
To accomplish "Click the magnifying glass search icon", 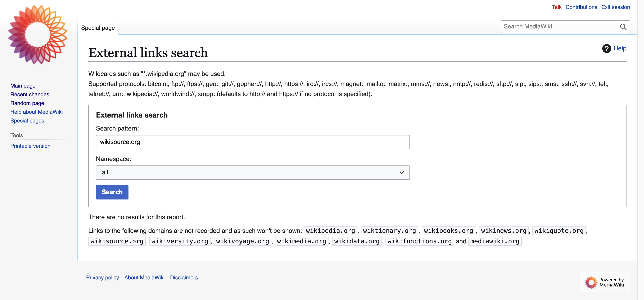I will [623, 27].
